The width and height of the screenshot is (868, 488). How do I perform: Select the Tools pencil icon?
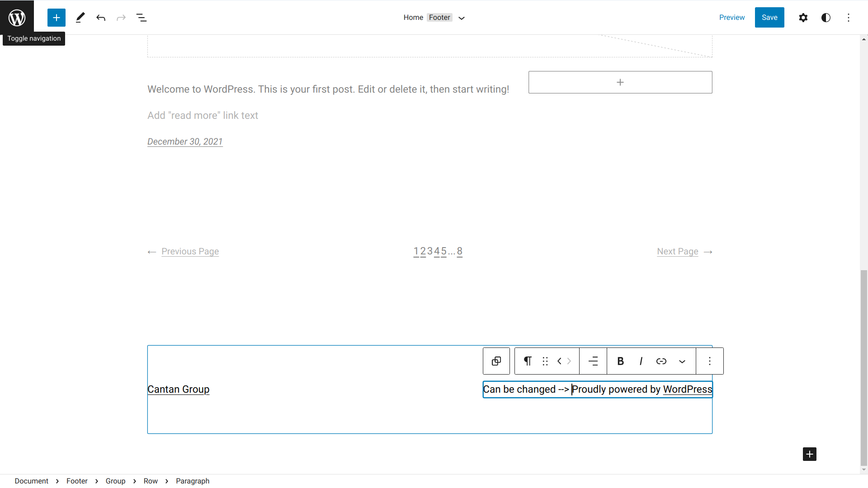80,18
